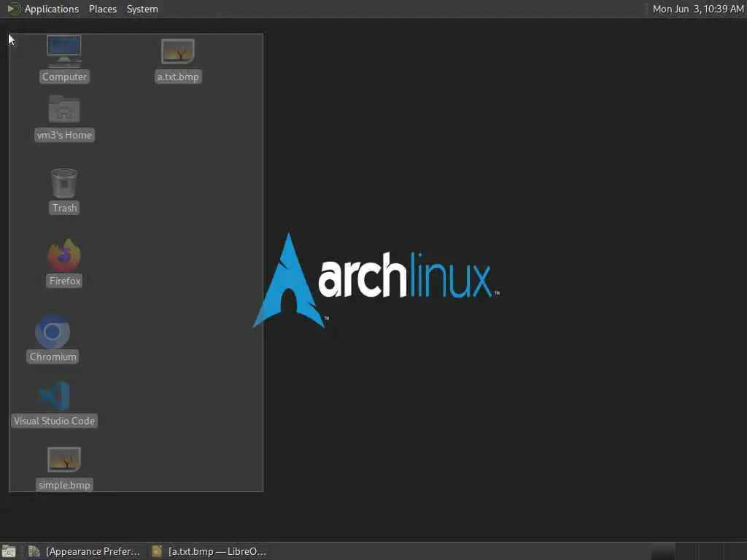This screenshot has width=747, height=560.
Task: Click the Chromium label text
Action: tap(53, 357)
